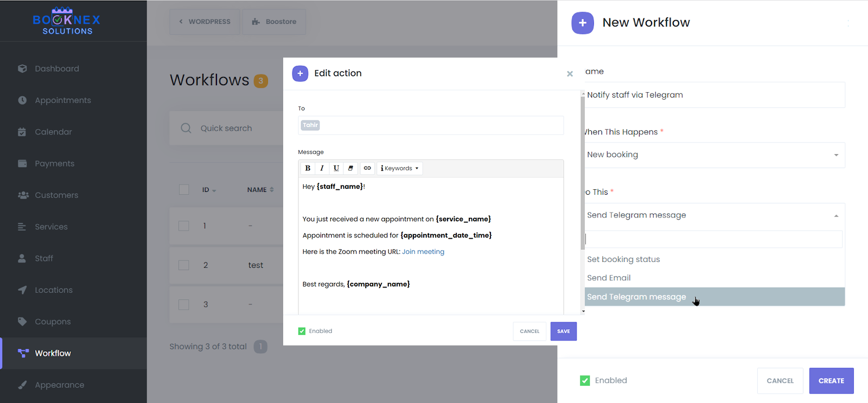868x403 pixels.
Task: Save the edited action
Action: click(x=563, y=331)
